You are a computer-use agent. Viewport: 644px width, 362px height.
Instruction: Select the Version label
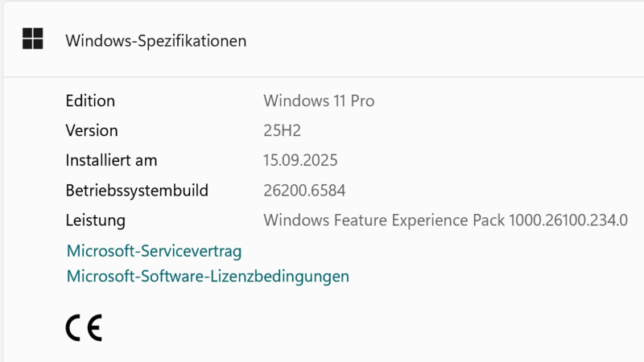tap(92, 130)
